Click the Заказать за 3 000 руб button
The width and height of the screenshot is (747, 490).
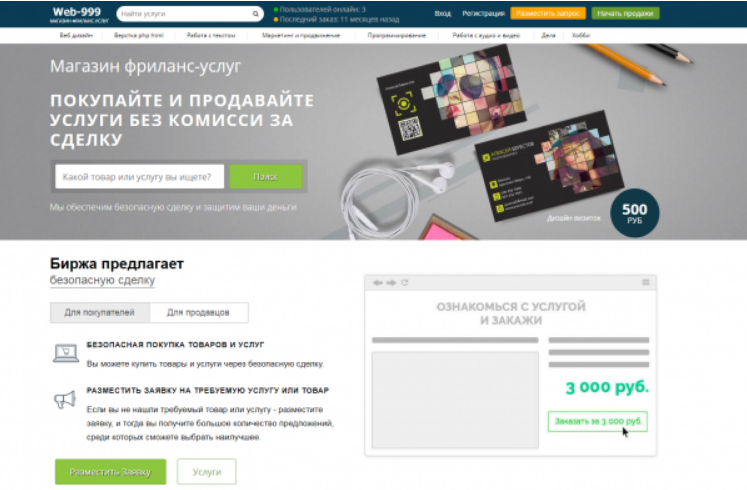598,421
